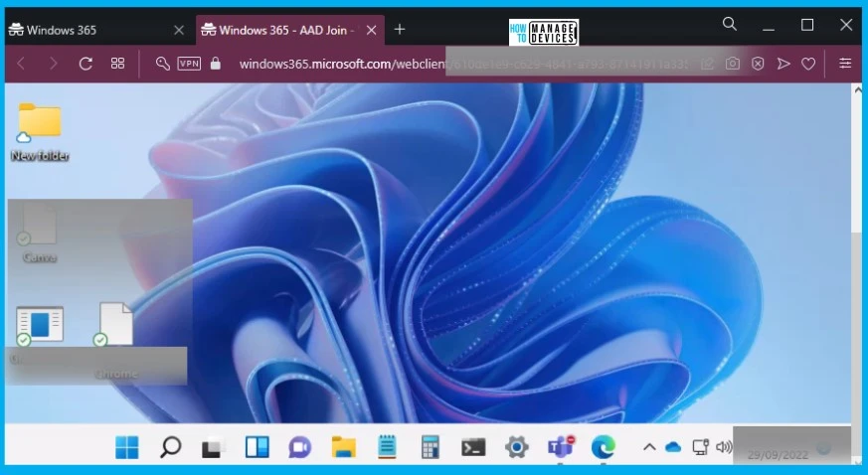This screenshot has height=475, width=868.
Task: Open Settings gear on taskbar
Action: click(516, 447)
